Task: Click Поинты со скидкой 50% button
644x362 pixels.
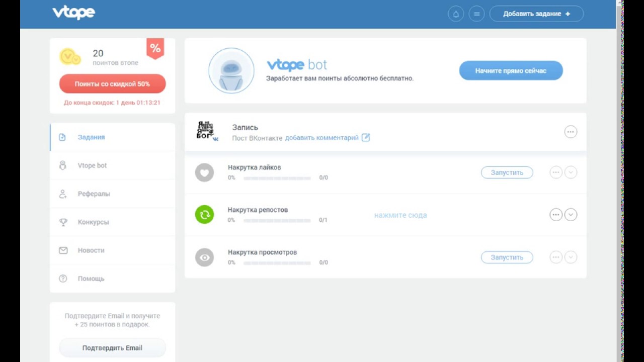Action: [x=112, y=84]
